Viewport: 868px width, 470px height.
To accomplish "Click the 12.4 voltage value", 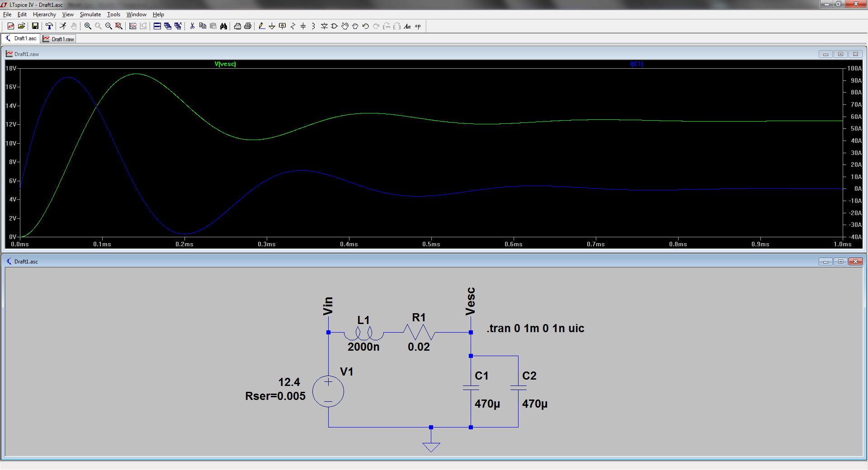I will (x=289, y=382).
